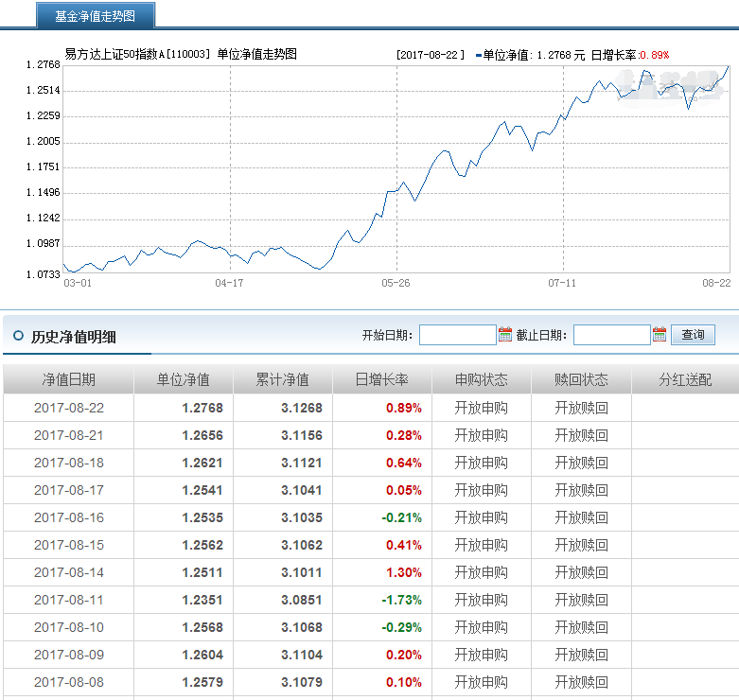Click the 查询 search button
Screen dimensions: 739x700
693,335
